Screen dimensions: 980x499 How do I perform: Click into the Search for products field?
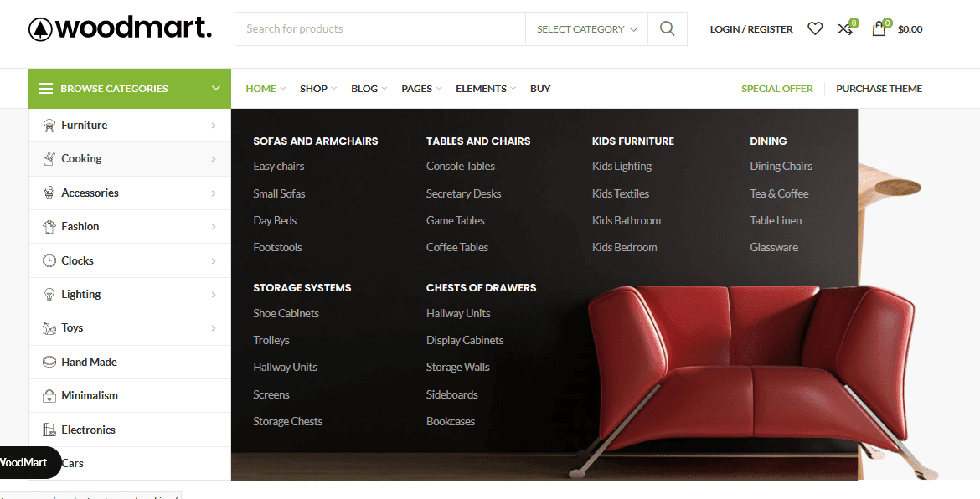(x=380, y=28)
